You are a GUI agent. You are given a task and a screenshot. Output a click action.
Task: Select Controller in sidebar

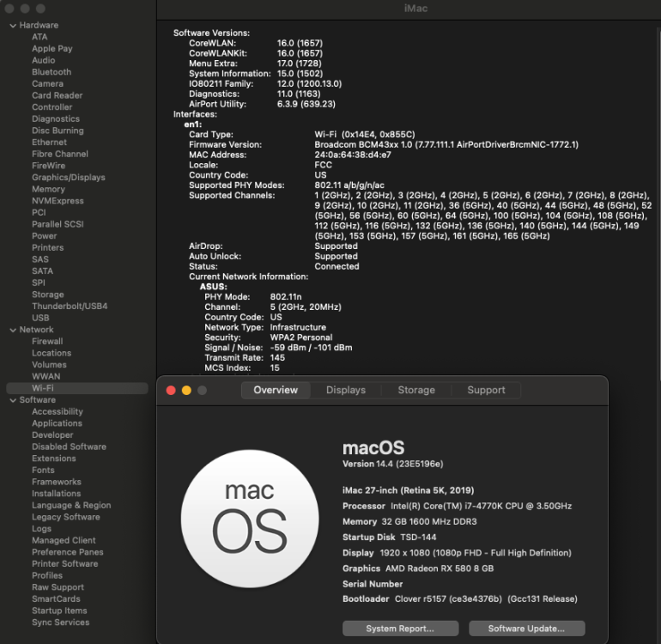pos(52,107)
